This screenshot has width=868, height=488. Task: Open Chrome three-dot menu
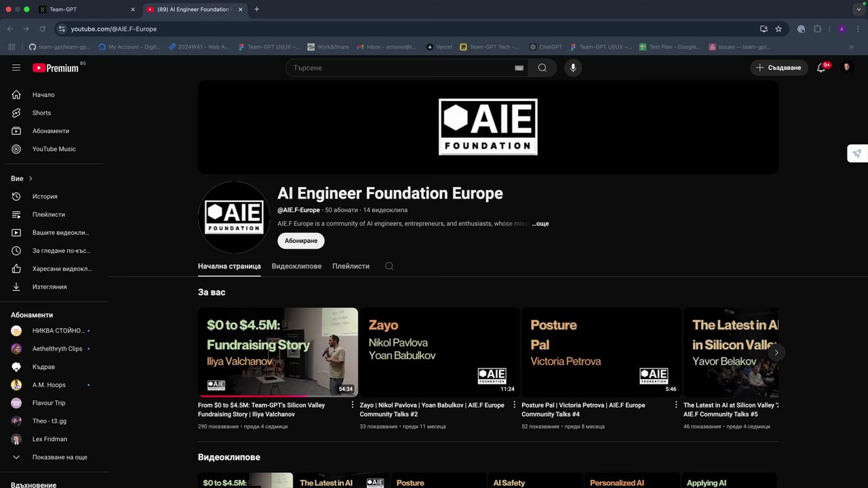tap(859, 29)
